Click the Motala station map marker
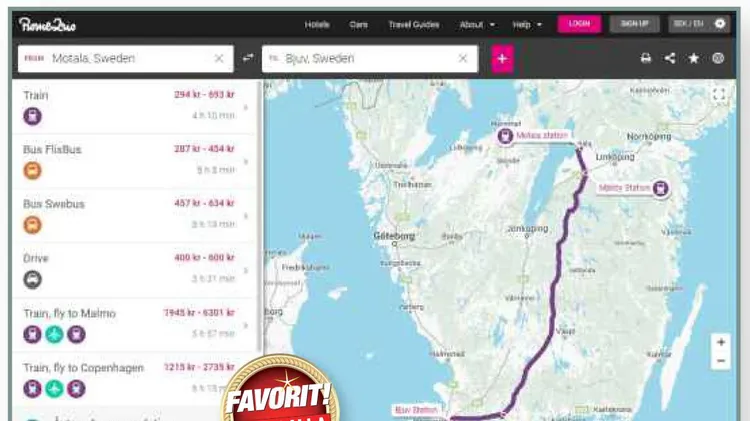Viewport: 750px width, 421px height. [x=505, y=136]
